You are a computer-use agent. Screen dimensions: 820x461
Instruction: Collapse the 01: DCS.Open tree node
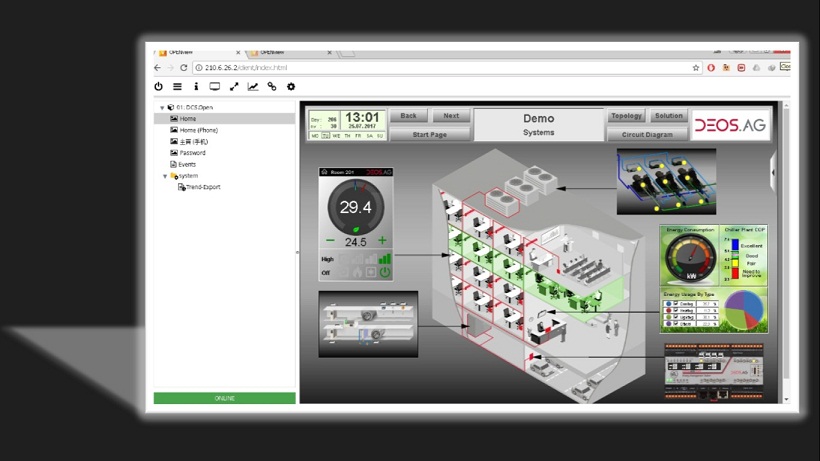(x=162, y=108)
